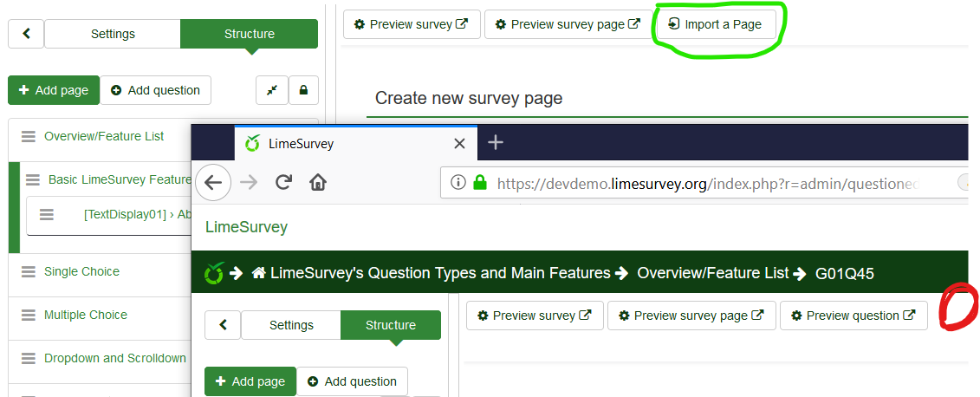
Task: Click the browser URL address field
Action: coord(711,183)
